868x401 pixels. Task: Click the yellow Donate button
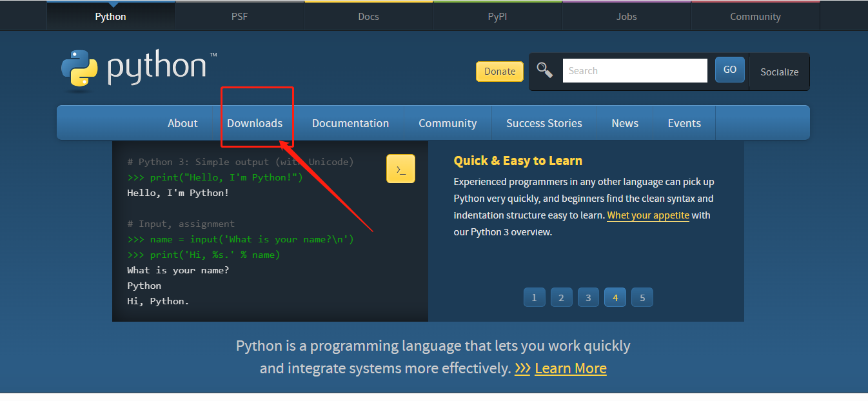[x=500, y=72]
